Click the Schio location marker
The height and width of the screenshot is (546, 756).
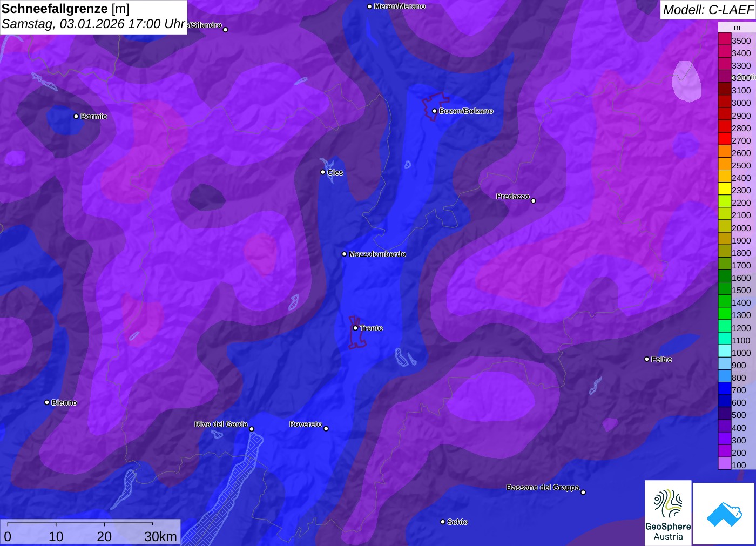[x=443, y=522]
